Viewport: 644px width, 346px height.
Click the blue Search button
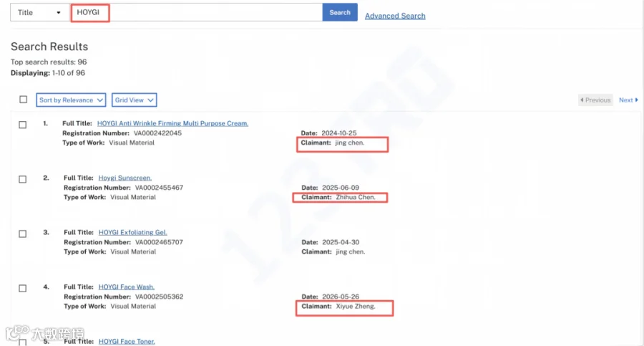(x=340, y=12)
